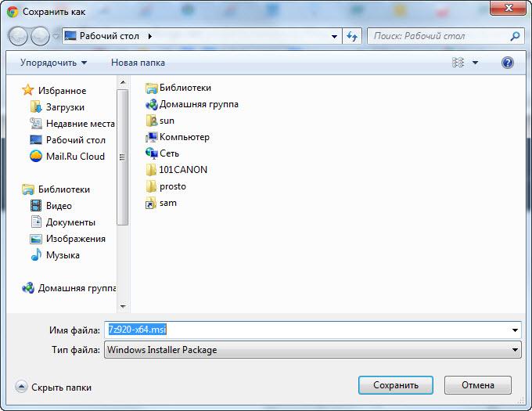
Task: Click the Отмена button
Action: [478, 385]
